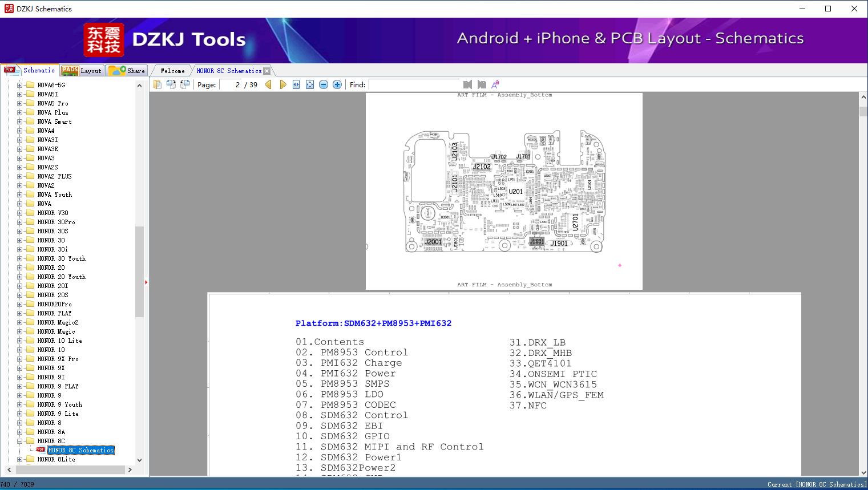Switch to Schematic tab
This screenshot has height=490, width=868.
(30, 70)
